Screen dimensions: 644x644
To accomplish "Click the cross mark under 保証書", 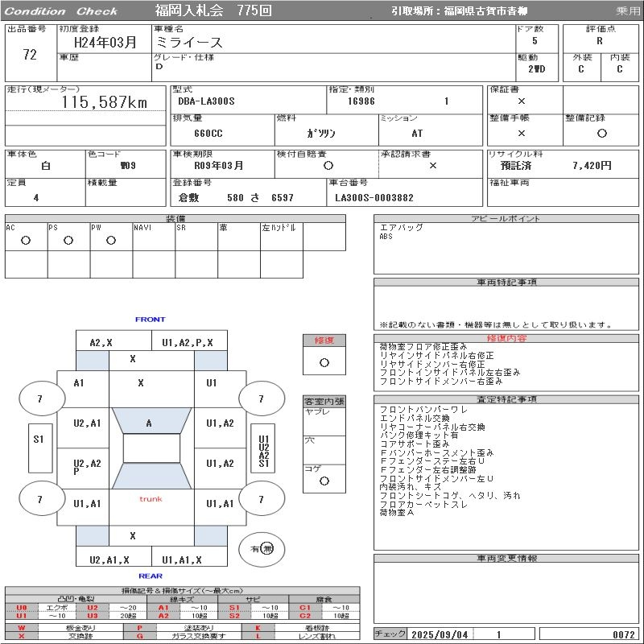I will coord(522,101).
